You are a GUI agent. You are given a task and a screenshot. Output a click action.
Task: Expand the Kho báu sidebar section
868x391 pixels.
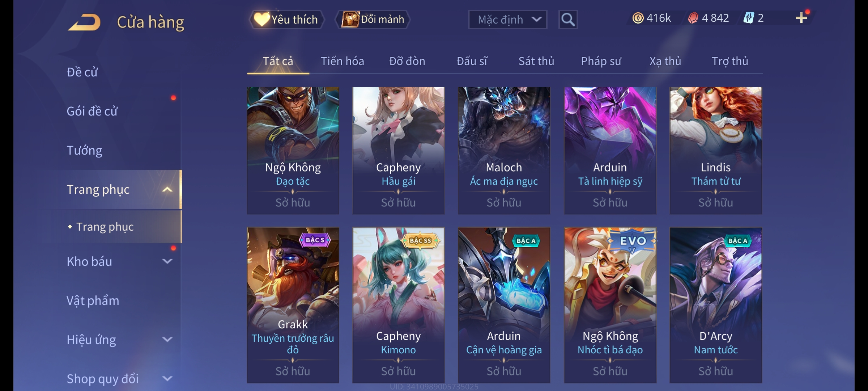coord(167,261)
